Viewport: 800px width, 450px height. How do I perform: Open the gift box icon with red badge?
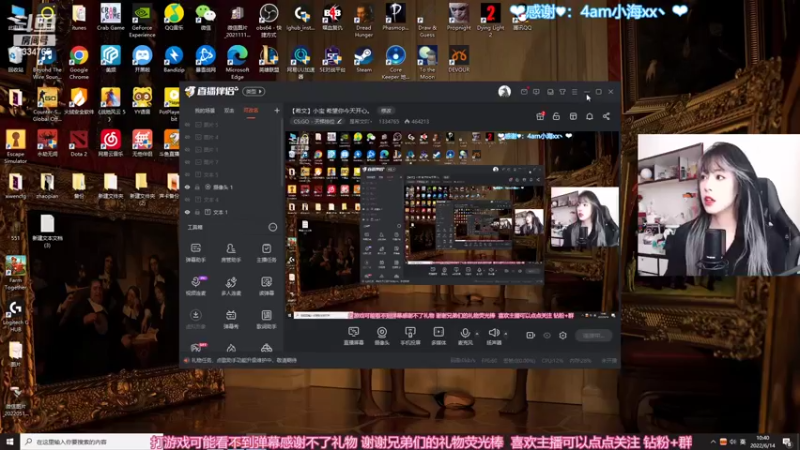(x=540, y=116)
